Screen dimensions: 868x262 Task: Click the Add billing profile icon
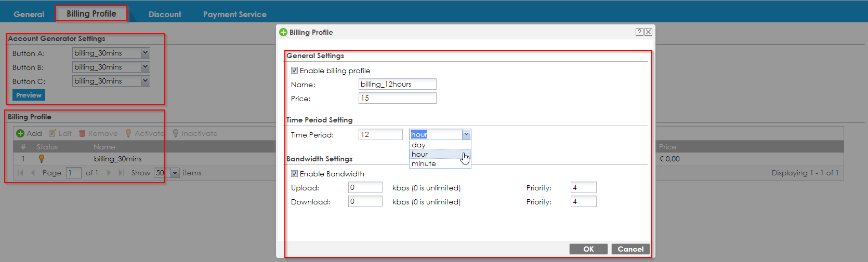tap(20, 133)
